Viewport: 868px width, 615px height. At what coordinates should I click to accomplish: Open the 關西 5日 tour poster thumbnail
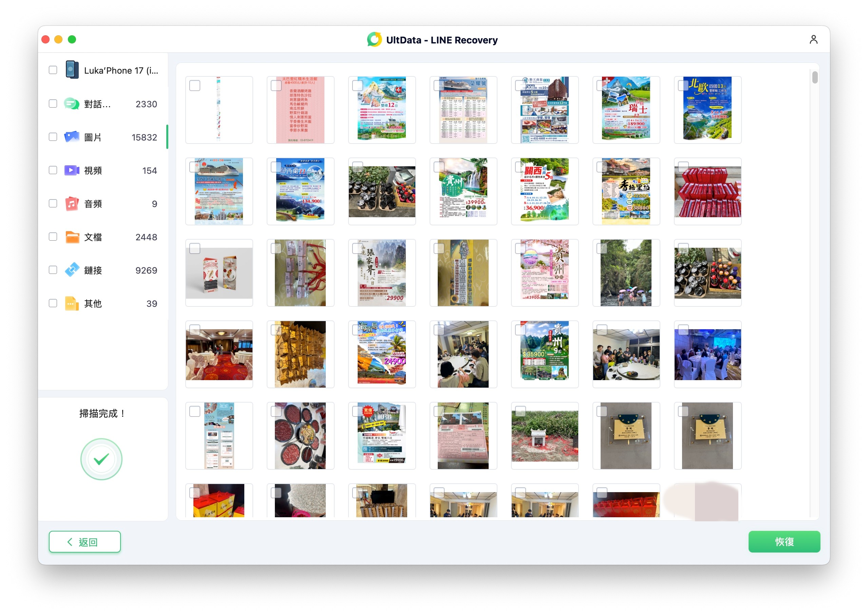544,191
